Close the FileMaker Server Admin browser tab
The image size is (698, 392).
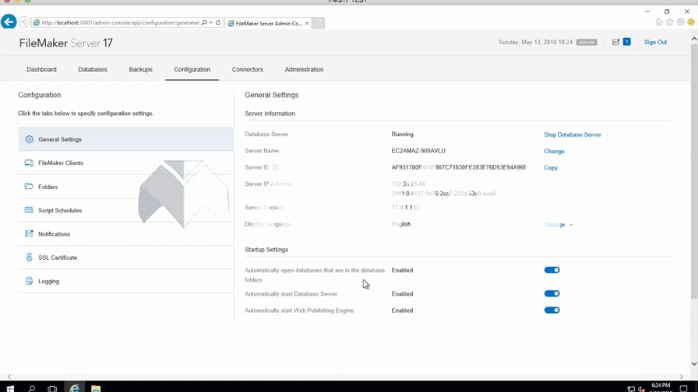coord(307,23)
